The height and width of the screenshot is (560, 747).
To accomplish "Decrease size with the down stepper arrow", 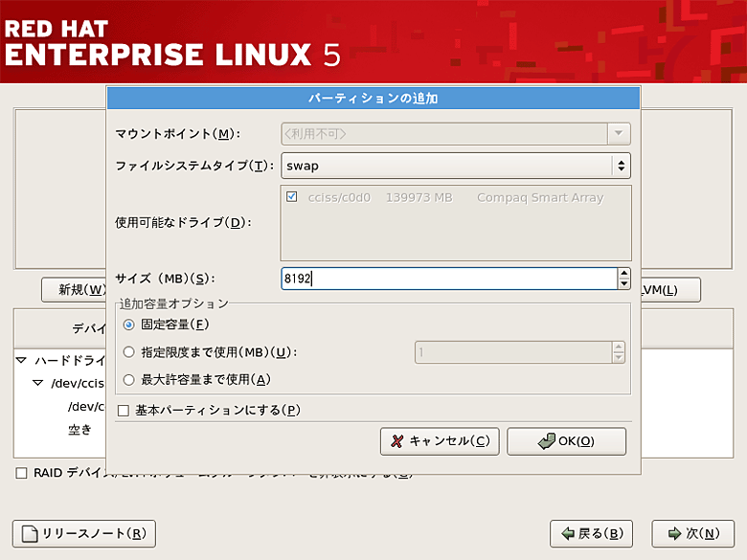I will (x=624, y=283).
